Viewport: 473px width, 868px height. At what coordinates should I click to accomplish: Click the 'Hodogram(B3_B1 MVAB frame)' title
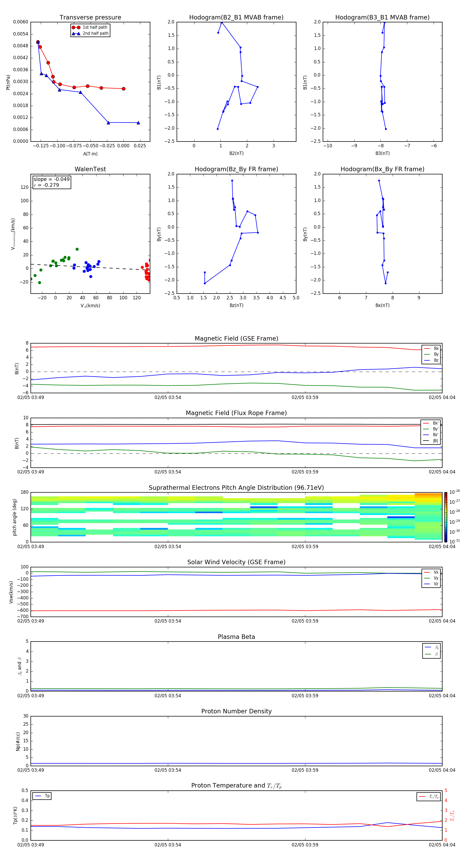point(382,18)
